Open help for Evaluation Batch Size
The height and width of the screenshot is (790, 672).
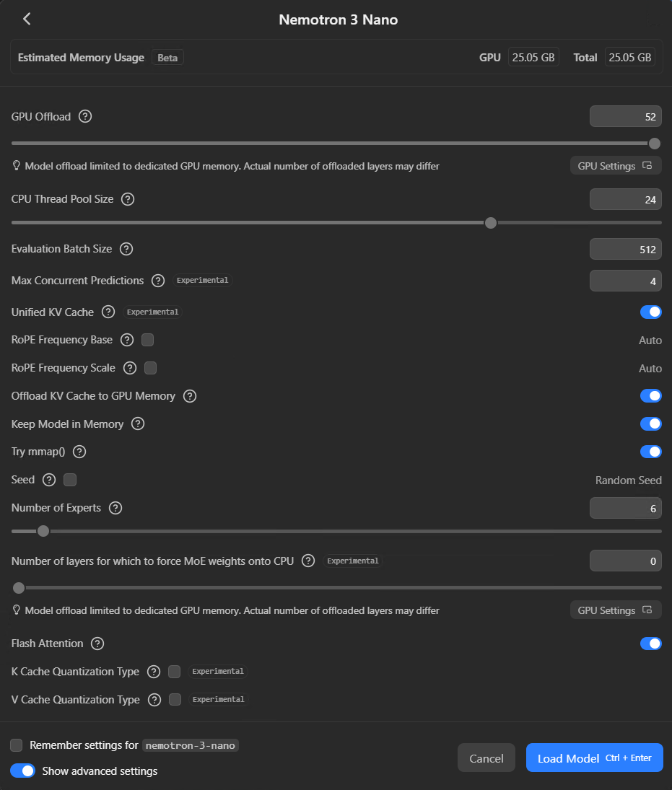tap(126, 249)
